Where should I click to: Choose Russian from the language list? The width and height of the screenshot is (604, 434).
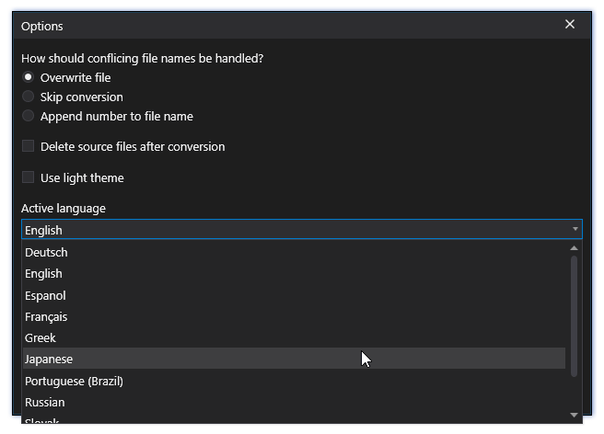(x=294, y=402)
